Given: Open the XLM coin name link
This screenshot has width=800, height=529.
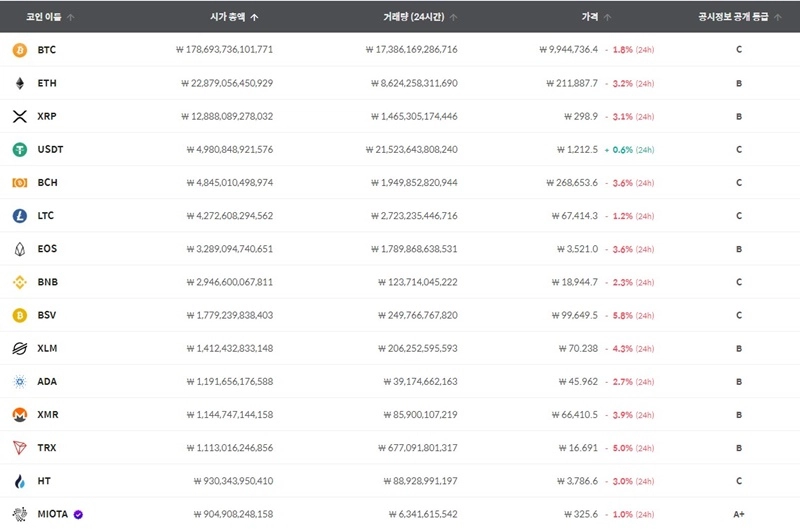Looking at the screenshot, I should tap(47, 348).
